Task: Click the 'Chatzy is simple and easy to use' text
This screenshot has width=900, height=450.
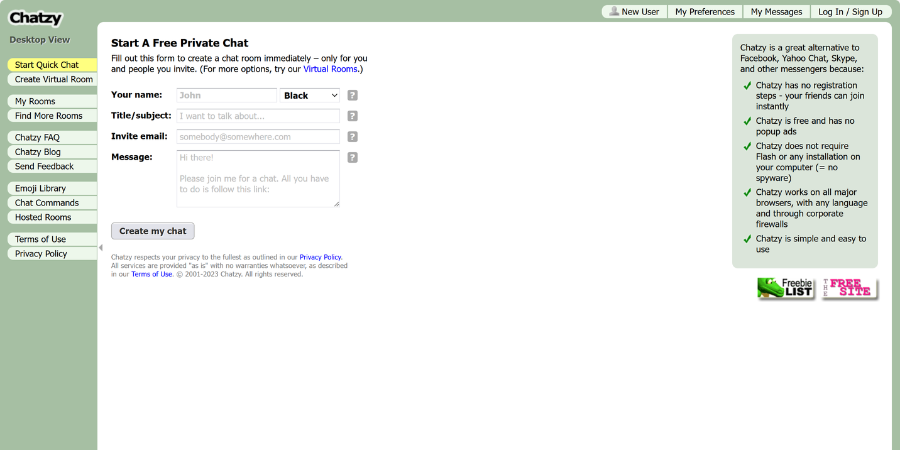Action: [811, 244]
